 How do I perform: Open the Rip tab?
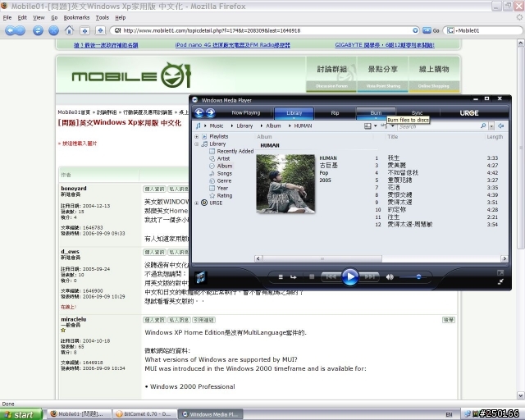pyautogui.click(x=335, y=113)
